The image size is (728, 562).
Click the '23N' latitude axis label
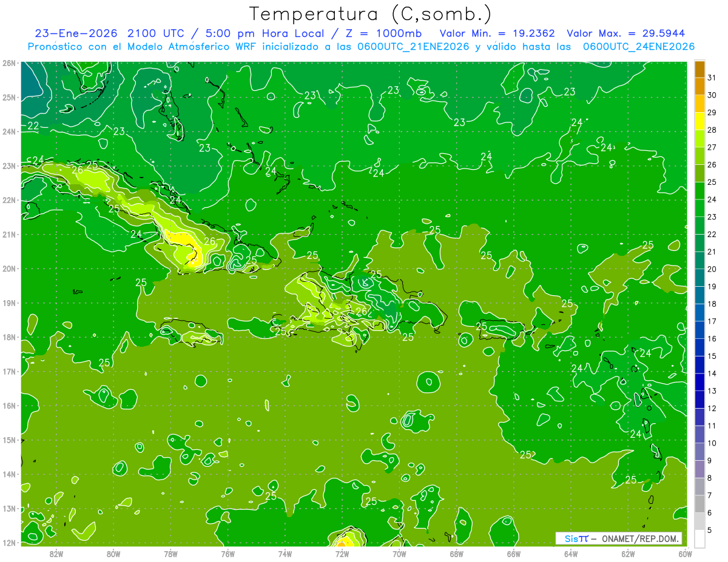pos(8,166)
